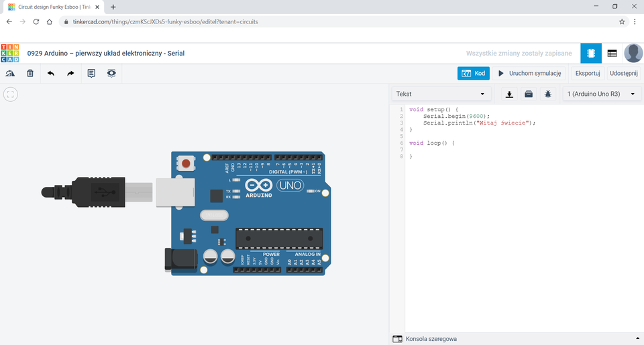Open the user profile avatar
644x345 pixels.
coord(633,54)
